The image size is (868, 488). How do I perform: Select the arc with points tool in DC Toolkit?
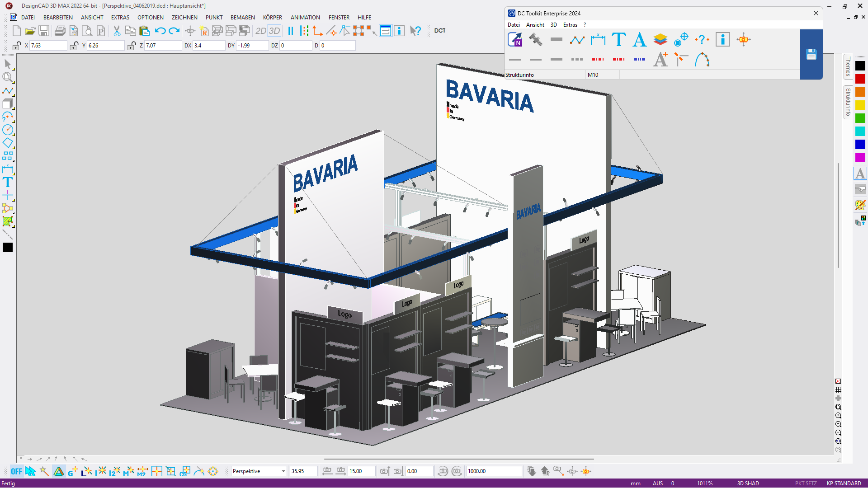pos(702,59)
